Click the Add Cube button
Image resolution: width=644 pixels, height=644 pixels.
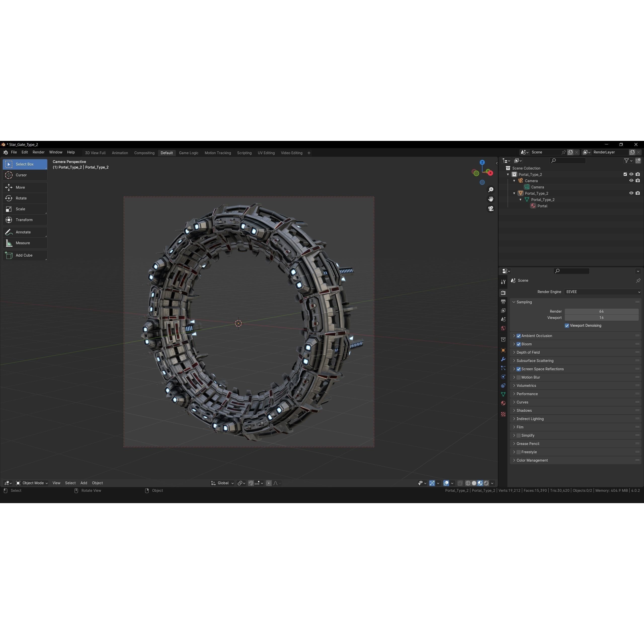click(x=25, y=255)
